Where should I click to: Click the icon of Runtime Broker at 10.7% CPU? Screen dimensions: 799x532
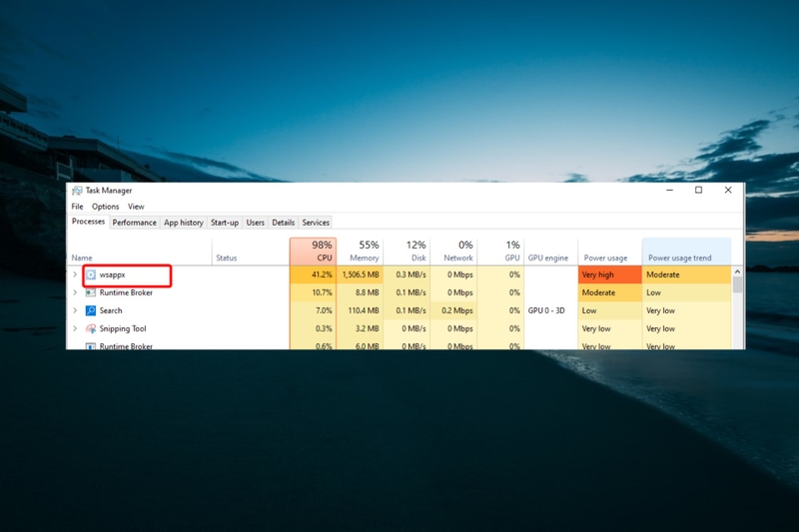(91, 292)
